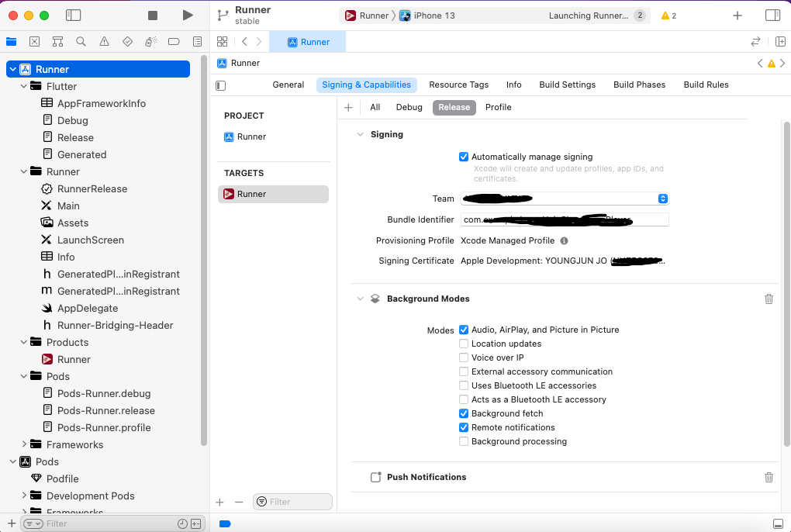Screen dimensions: 791x532
Task: Show Provisioning Profile info icon
Action: tap(564, 240)
